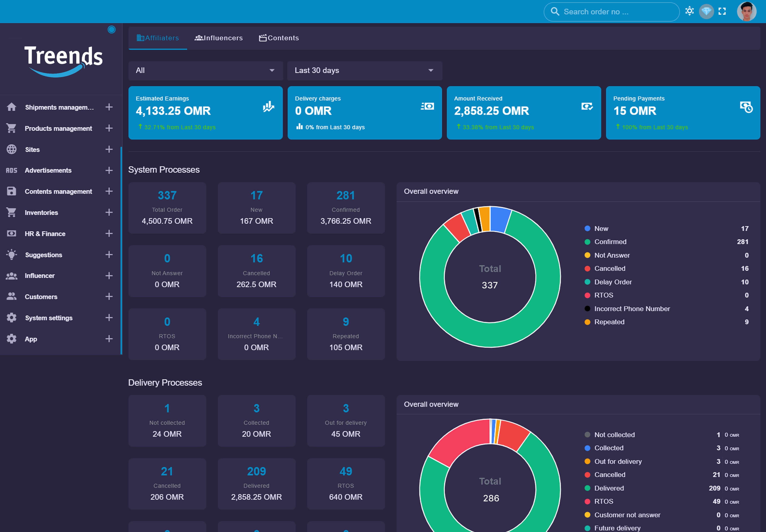Click the diamond premium icon in header
Viewport: 766px width, 532px height.
(x=706, y=12)
